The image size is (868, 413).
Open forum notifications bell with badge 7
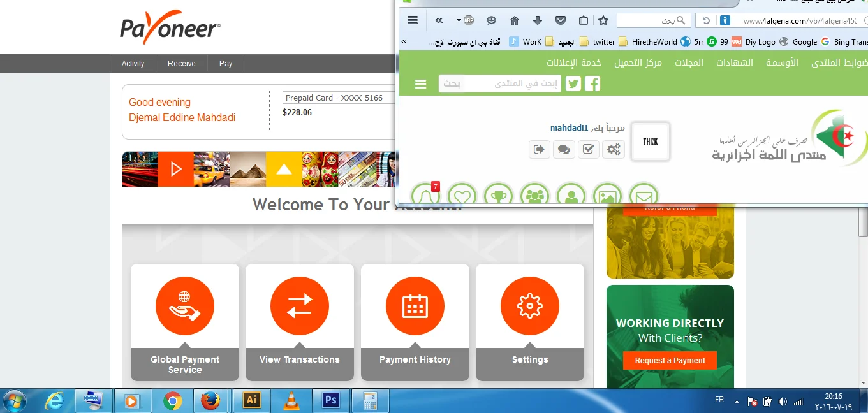coord(425,196)
